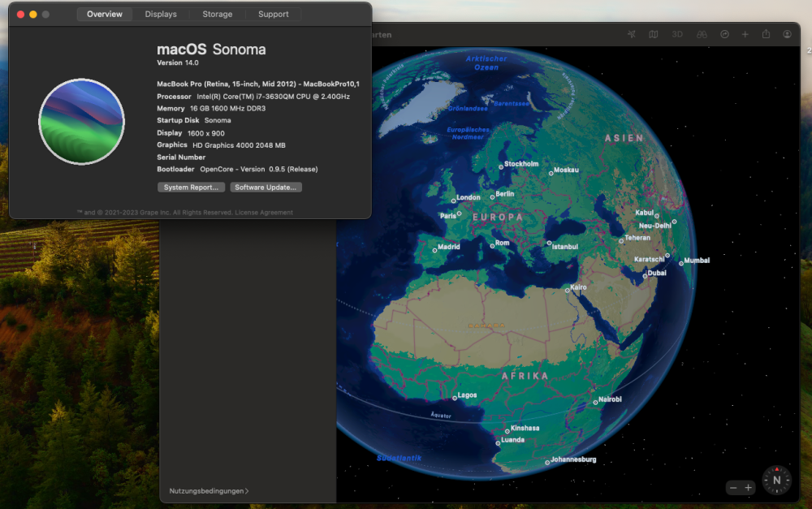Open Software Update
The image size is (812, 509).
266,188
